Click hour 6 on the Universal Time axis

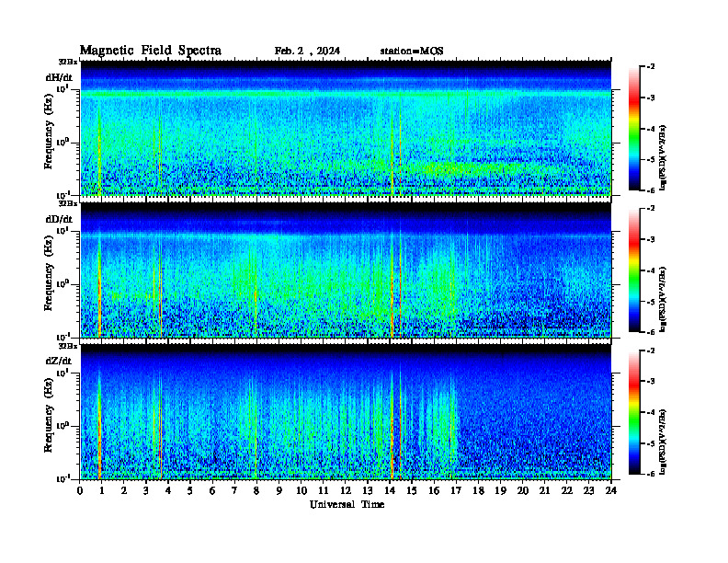point(212,490)
